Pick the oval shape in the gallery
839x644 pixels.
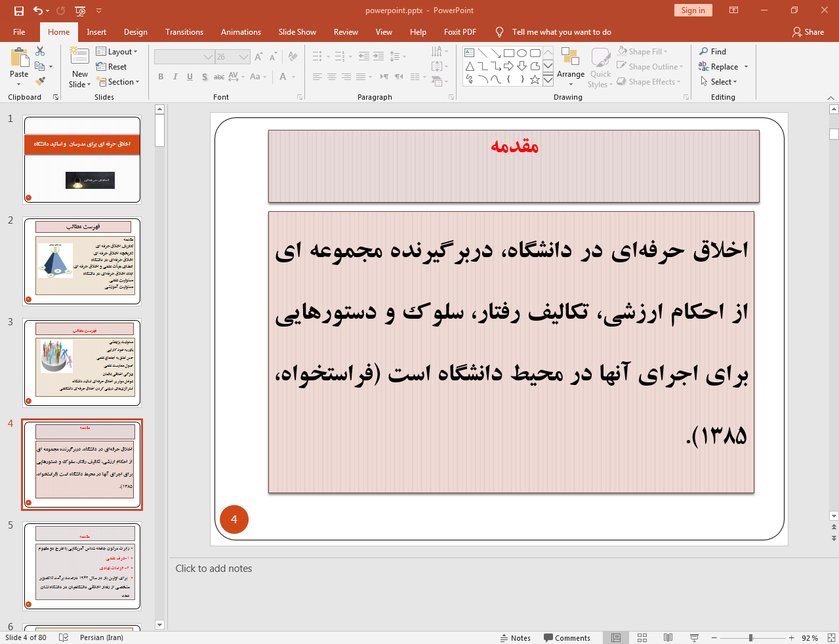click(x=522, y=53)
